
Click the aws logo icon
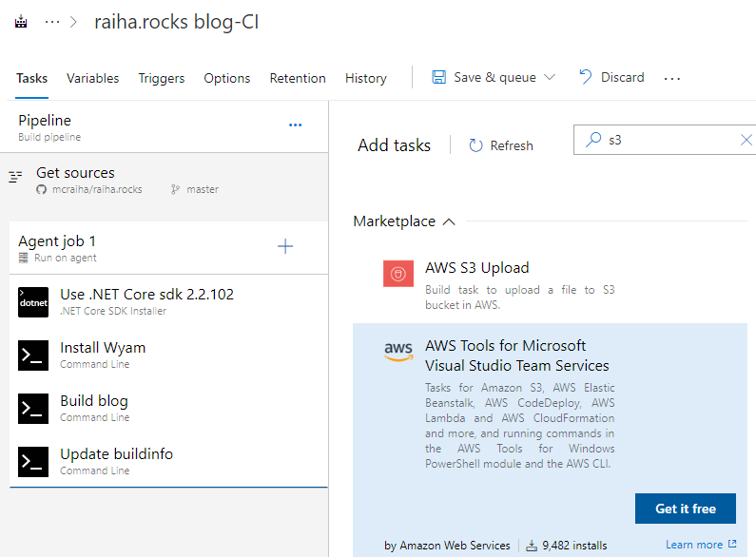click(398, 351)
